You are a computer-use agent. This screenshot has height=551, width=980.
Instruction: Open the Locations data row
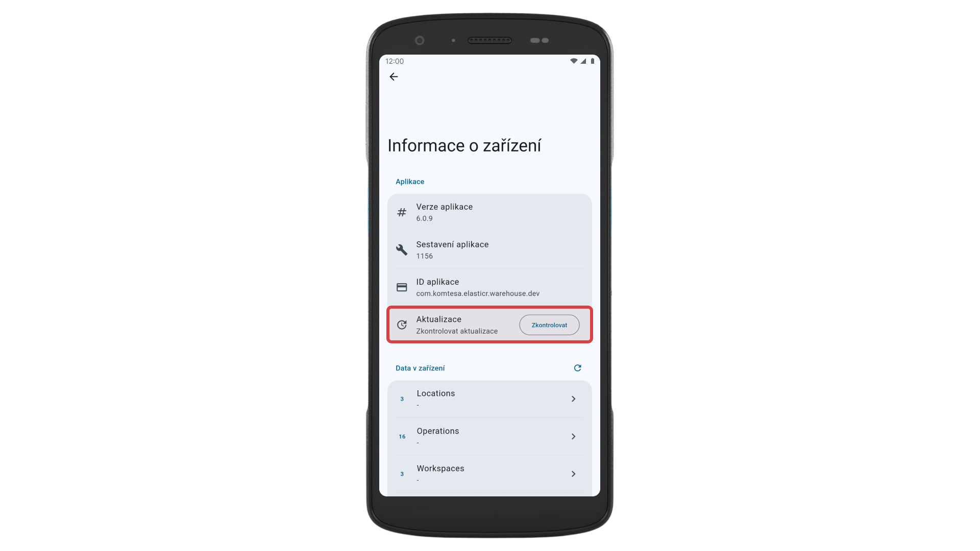click(489, 399)
